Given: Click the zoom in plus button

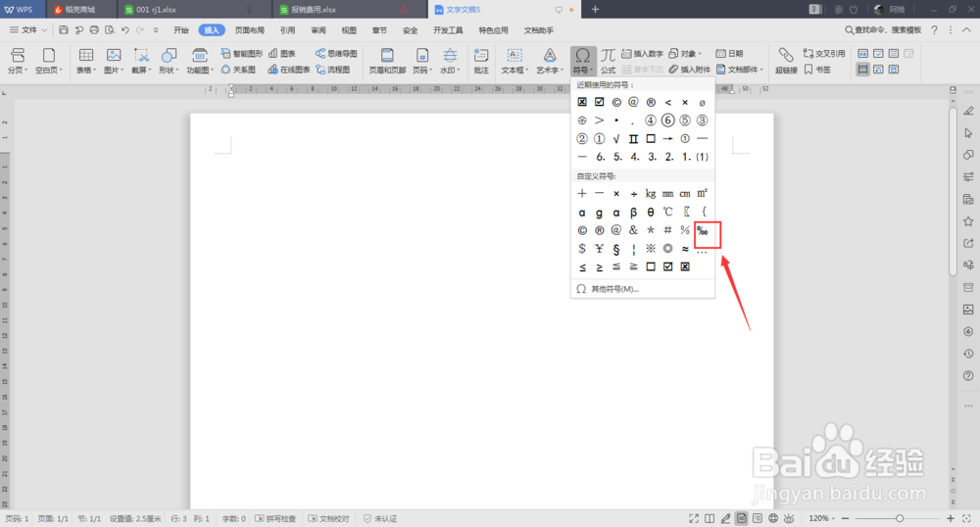Looking at the screenshot, I should coord(951,518).
